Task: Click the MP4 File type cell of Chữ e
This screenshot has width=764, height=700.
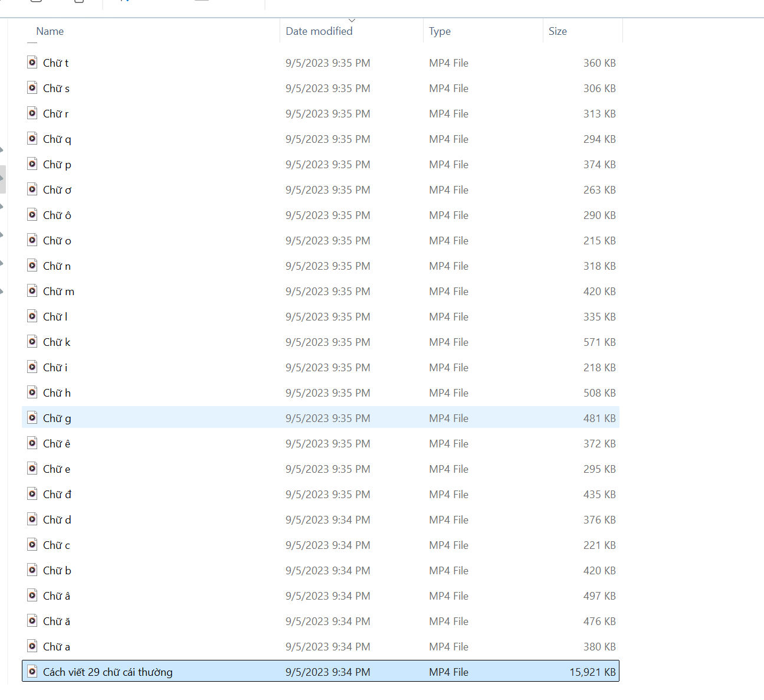Action: (x=449, y=469)
